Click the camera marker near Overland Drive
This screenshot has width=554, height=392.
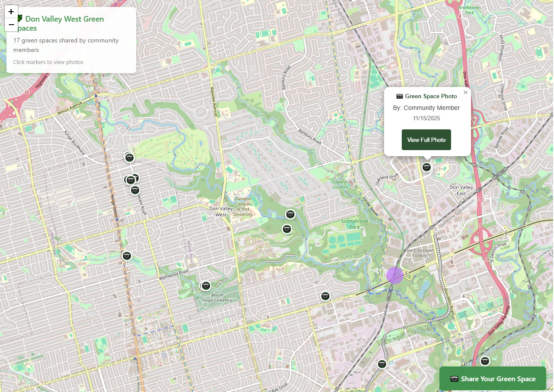426,167
